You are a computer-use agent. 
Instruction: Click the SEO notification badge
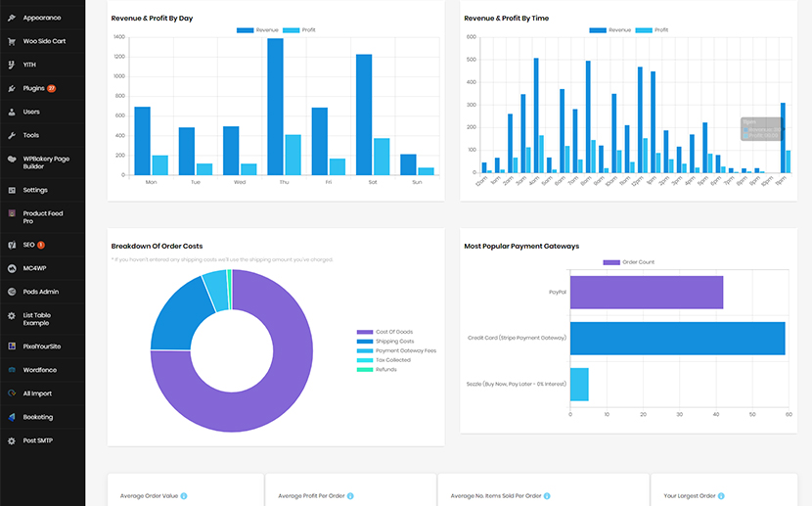point(41,245)
